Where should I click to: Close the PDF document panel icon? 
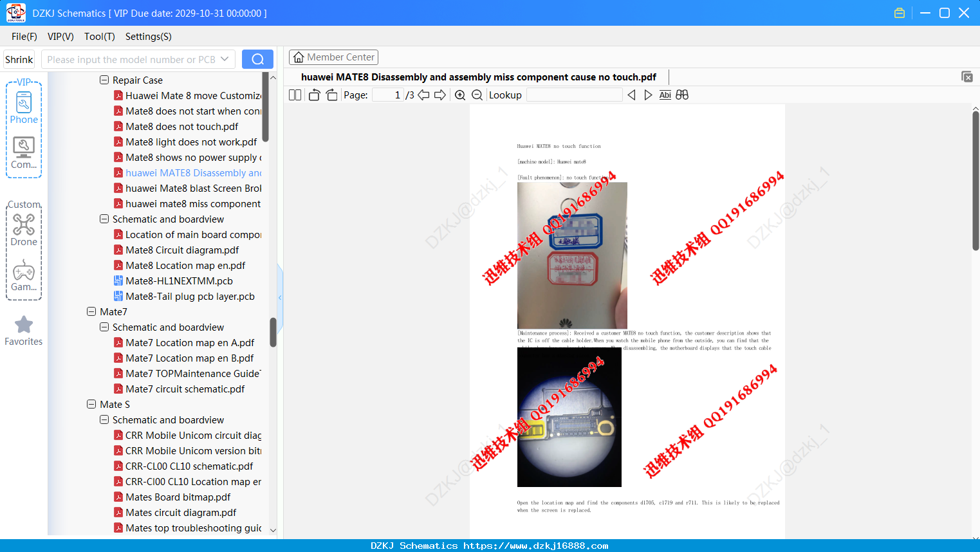[966, 77]
